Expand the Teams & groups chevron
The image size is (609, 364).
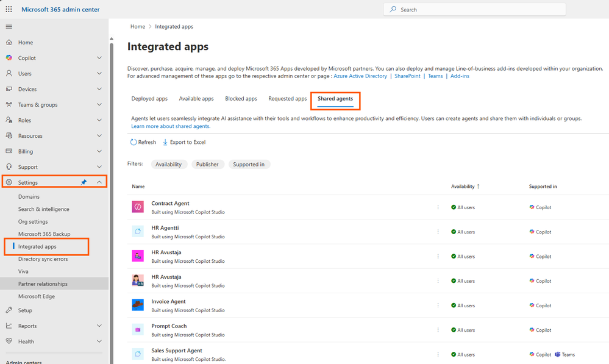[x=99, y=104]
